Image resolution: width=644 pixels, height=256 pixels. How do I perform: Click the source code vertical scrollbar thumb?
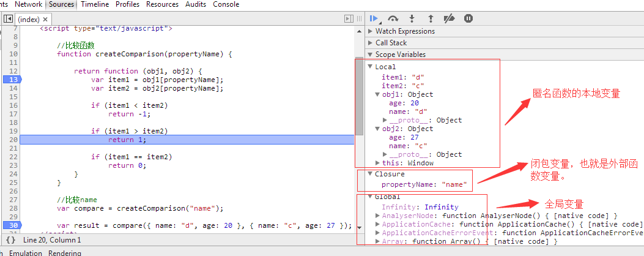(x=360, y=96)
